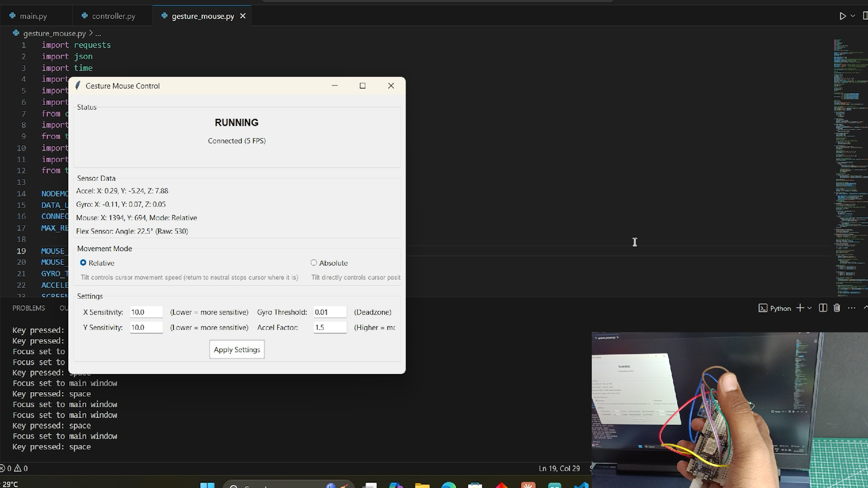
Task: Select the Absolute movement mode
Action: click(x=314, y=263)
